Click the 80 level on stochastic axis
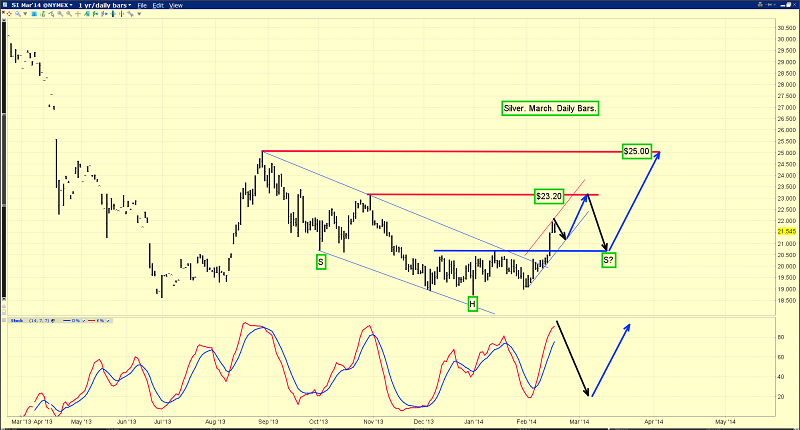Viewport: 800px width, 430px height. (781, 337)
